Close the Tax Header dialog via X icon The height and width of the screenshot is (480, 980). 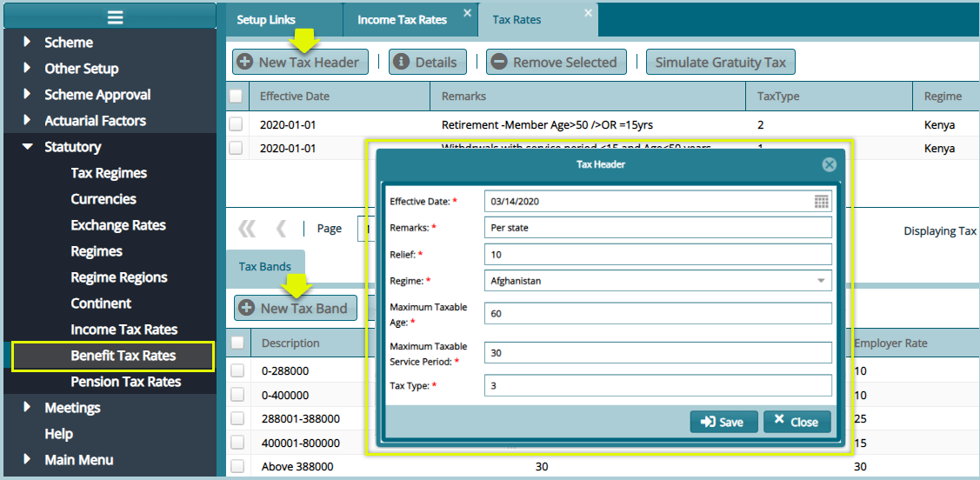829,164
